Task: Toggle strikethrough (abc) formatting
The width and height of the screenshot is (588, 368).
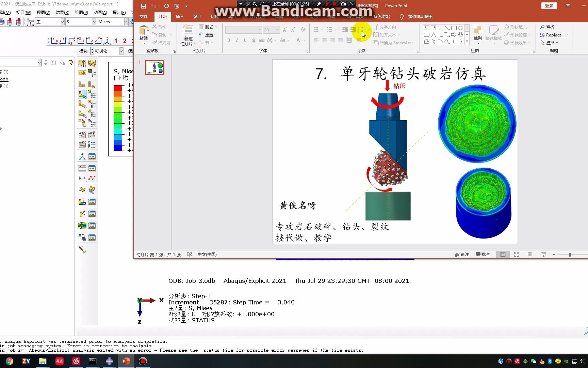Action: [x=262, y=40]
